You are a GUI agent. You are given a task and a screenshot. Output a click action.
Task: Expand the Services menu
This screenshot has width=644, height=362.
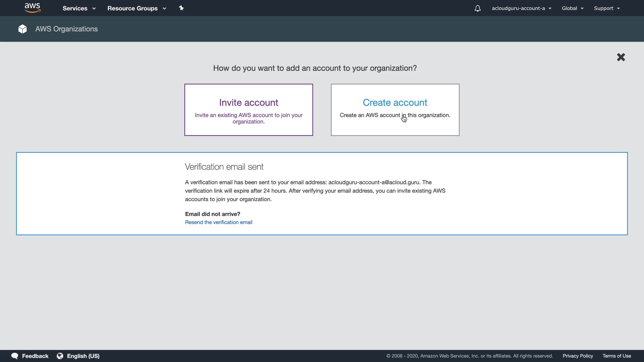[x=79, y=8]
